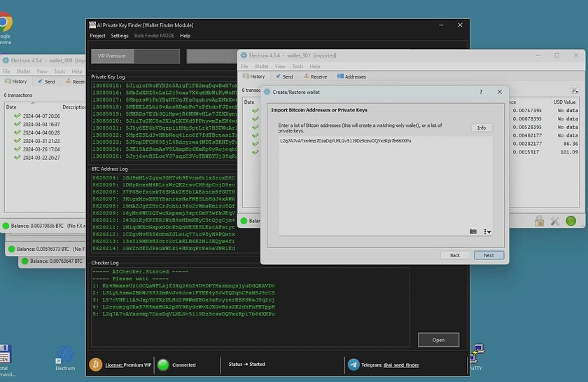Open Project menu in AI Private Key Finder
Image resolution: width=588 pixels, height=382 pixels.
(x=97, y=36)
